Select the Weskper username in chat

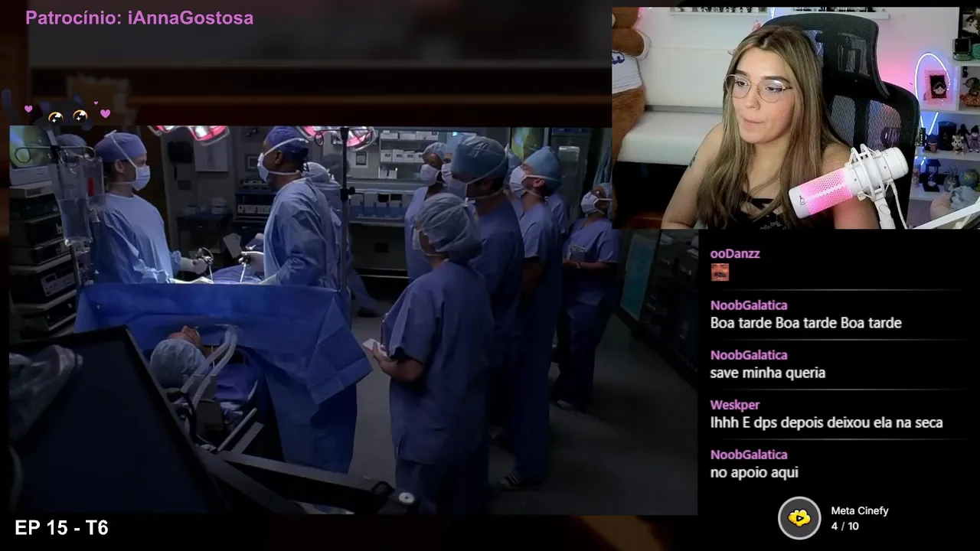pos(735,405)
